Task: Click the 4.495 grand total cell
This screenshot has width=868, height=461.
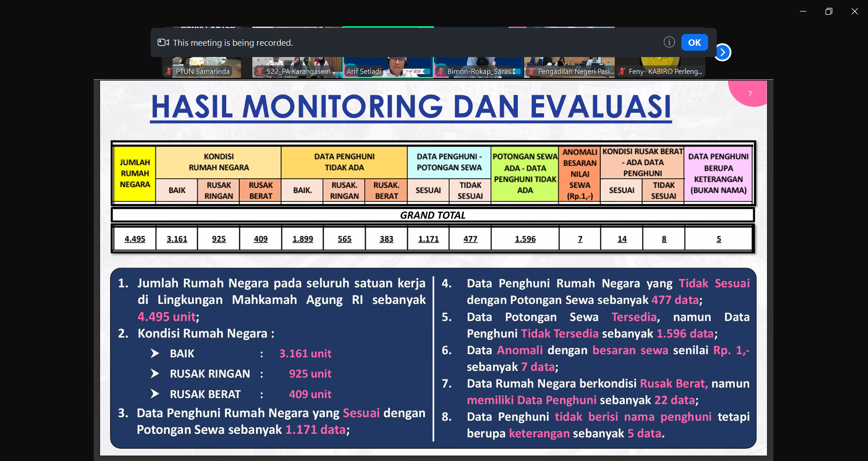Action: click(135, 239)
